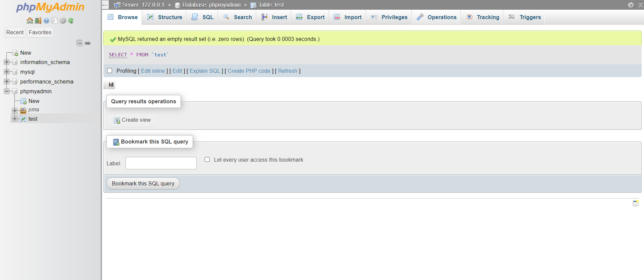This screenshot has width=644, height=280.
Task: Click the information_schema database cylinder icon
Action: [15, 62]
